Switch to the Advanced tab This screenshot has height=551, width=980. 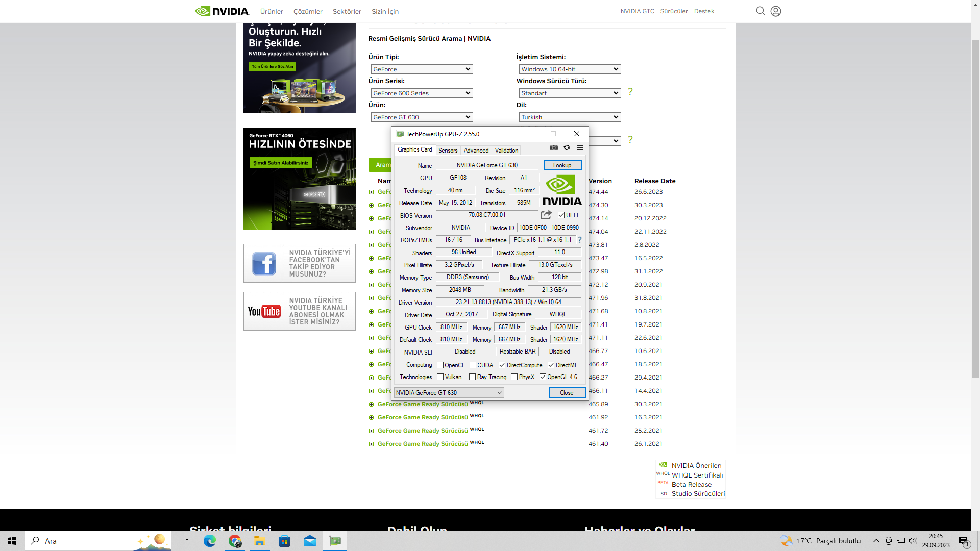476,151
